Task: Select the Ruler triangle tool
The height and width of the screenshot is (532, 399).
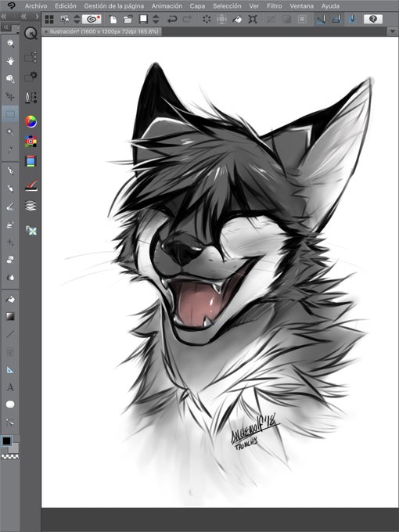Action: pyautogui.click(x=10, y=370)
